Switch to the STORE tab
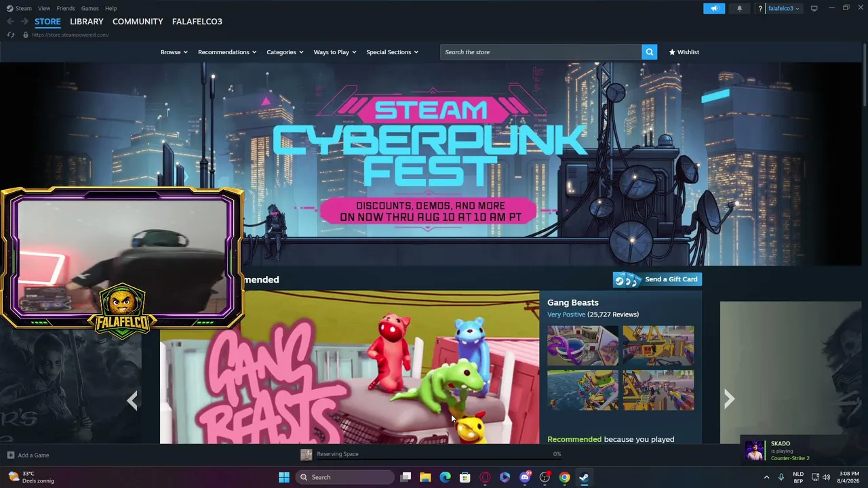 tap(47, 22)
